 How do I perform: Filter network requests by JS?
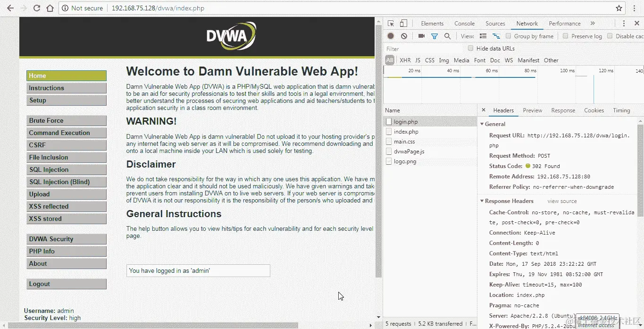pos(418,60)
